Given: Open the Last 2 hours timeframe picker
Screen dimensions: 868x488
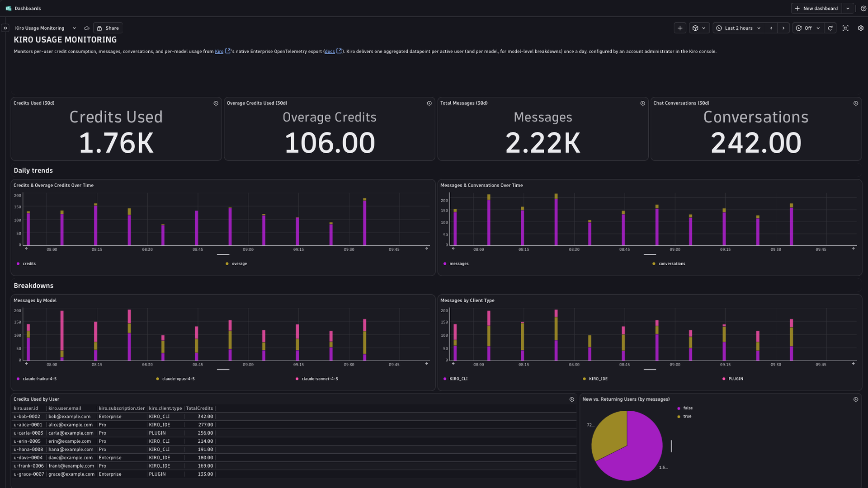Looking at the screenshot, I should 738,28.
